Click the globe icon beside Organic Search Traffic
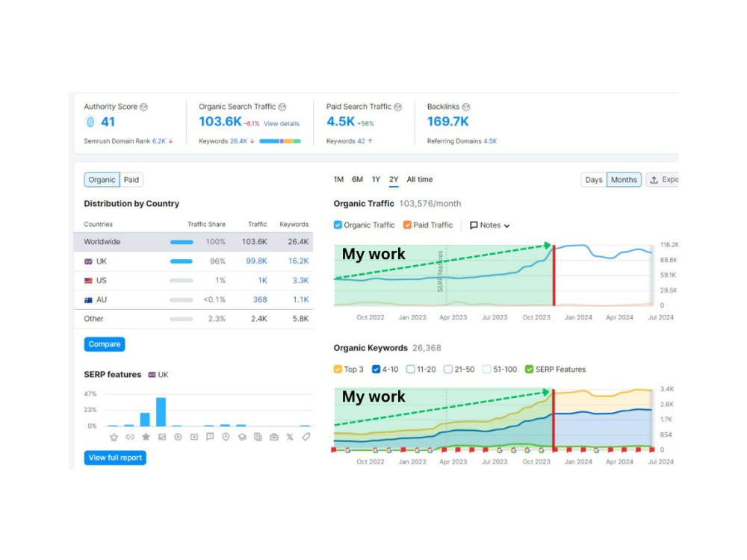This screenshot has width=747, height=560. [282, 107]
